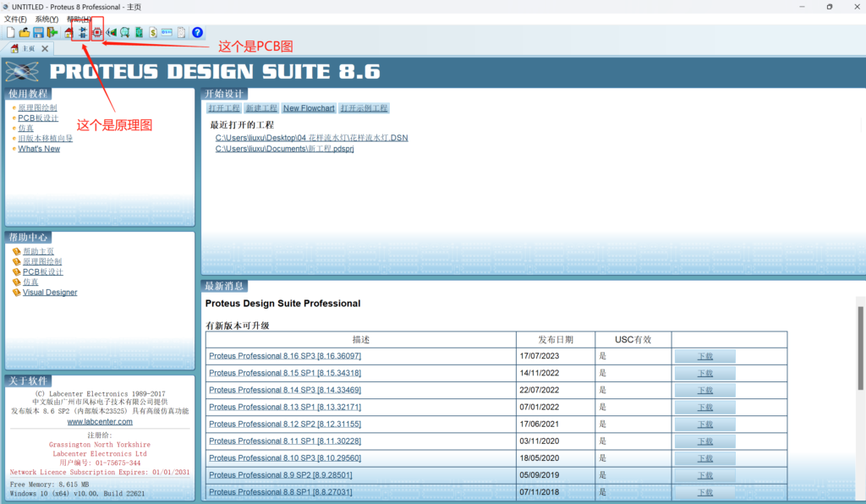Visit the www.labcenter.com link
Viewport: 866px width, 504px height.
point(100,421)
